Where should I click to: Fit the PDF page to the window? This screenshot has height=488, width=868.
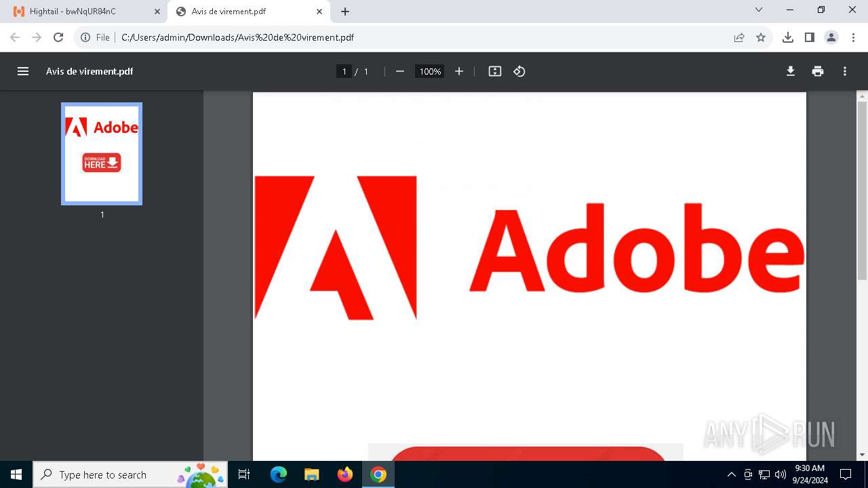click(495, 71)
